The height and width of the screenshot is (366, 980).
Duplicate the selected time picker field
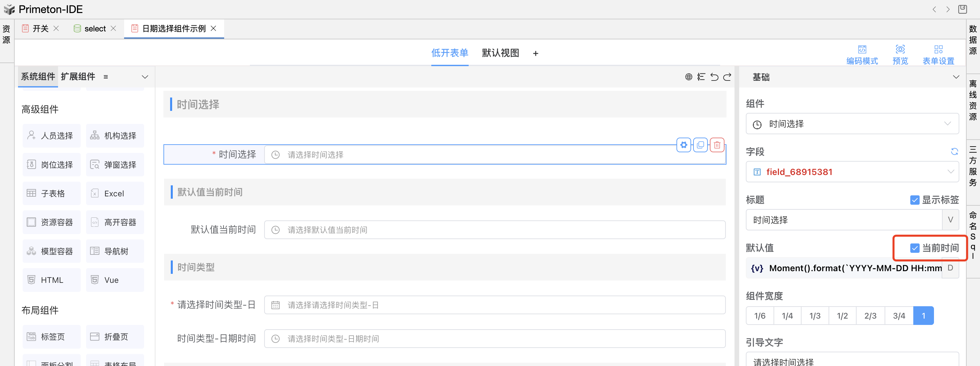click(700, 145)
